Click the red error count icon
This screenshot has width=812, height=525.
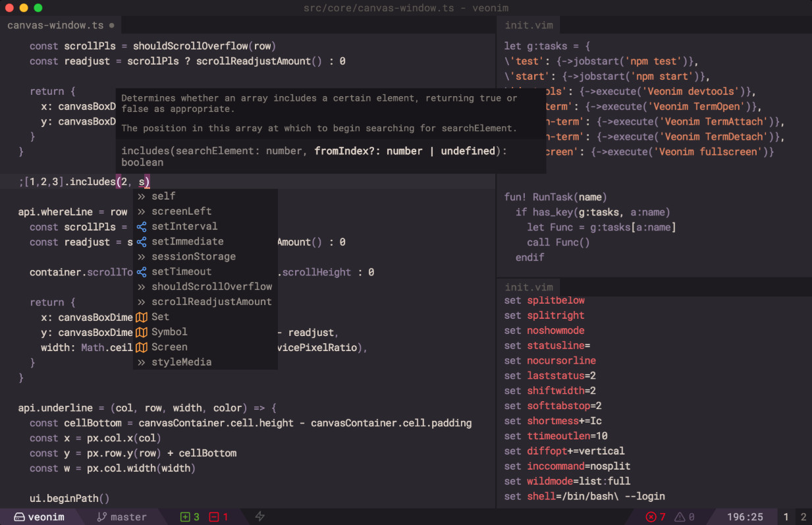651,517
